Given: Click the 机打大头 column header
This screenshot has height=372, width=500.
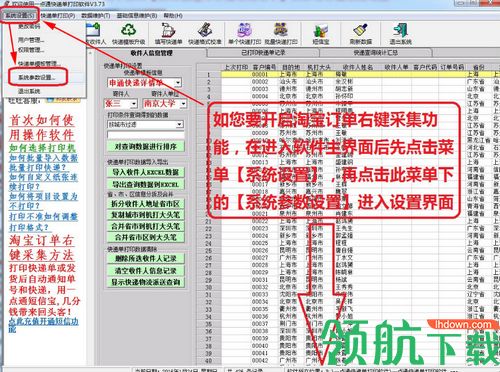Looking at the screenshot, I should tap(318, 67).
